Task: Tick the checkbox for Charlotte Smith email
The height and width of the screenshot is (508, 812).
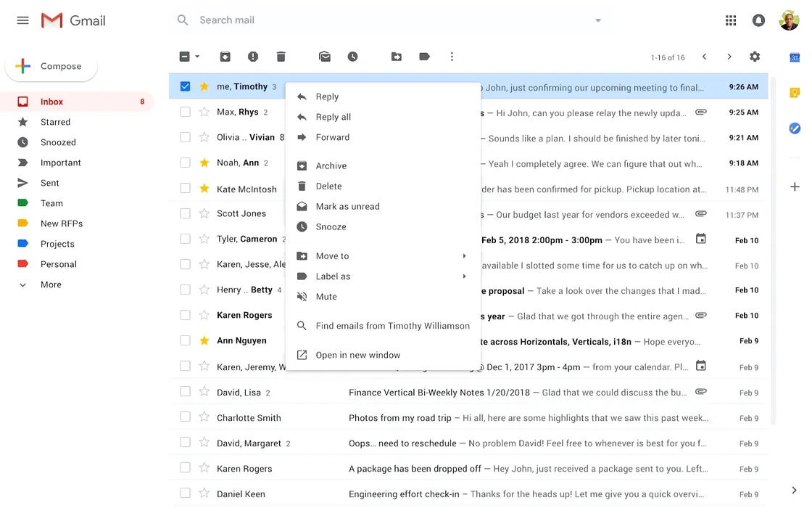Action: (x=185, y=417)
